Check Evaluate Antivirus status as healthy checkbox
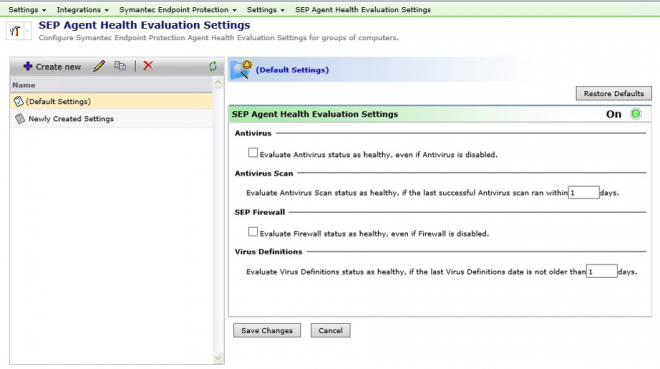Viewport: 660px width, 369px height. tap(253, 153)
